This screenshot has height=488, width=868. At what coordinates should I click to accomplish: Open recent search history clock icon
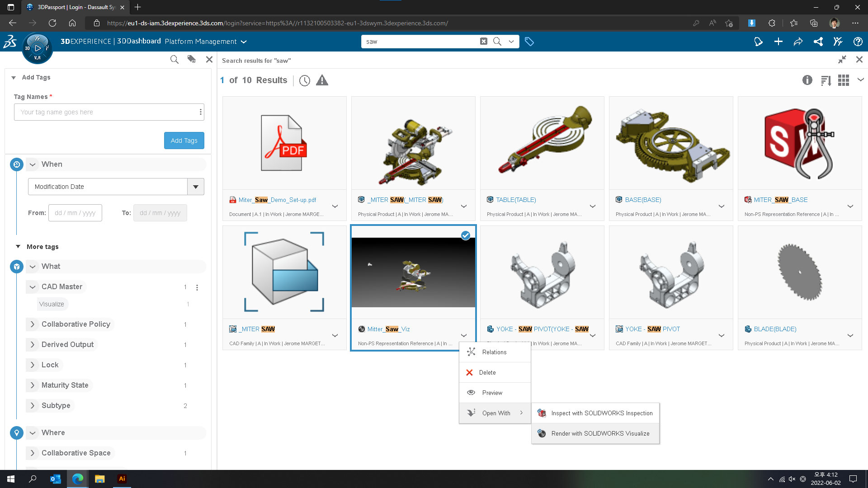[305, 80]
